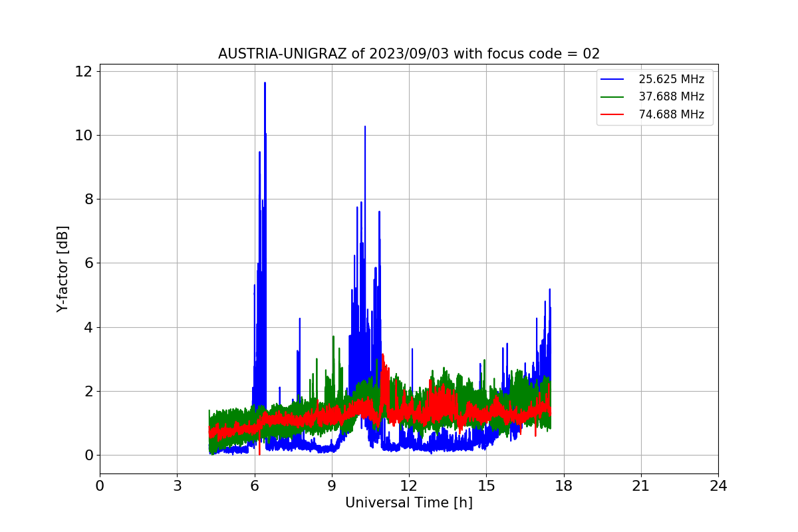Click the x-axis tick label '24'
Viewport: 798px width, 532px height.
coord(718,486)
